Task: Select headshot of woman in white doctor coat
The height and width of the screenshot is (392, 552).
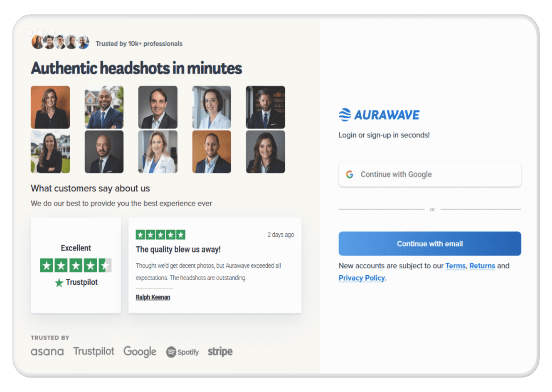Action: 158,152
